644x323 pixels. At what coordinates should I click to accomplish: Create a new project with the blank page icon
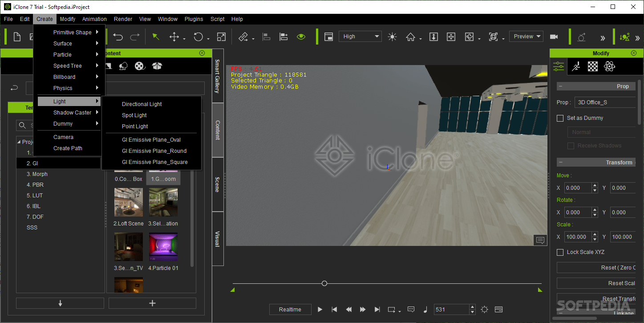(x=17, y=37)
